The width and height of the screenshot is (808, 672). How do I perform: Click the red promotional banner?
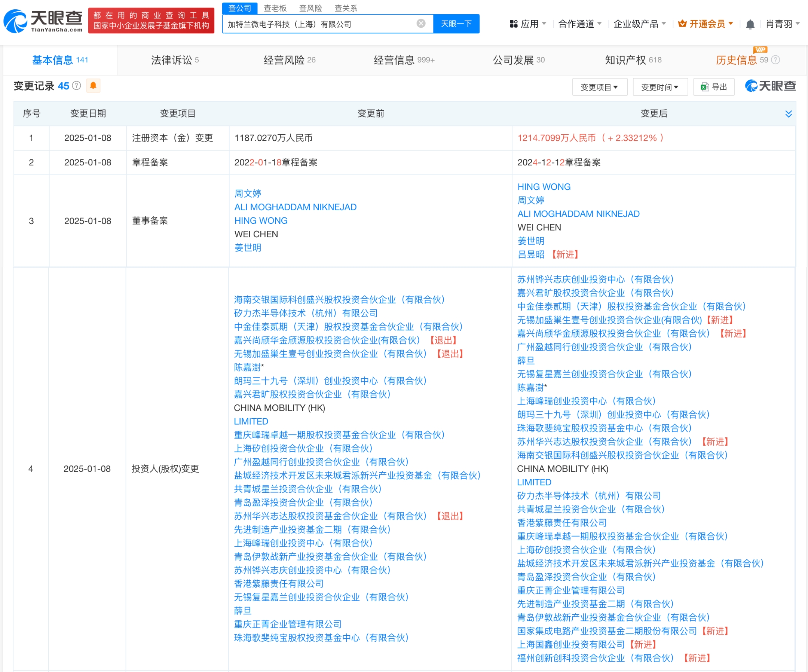(x=151, y=21)
